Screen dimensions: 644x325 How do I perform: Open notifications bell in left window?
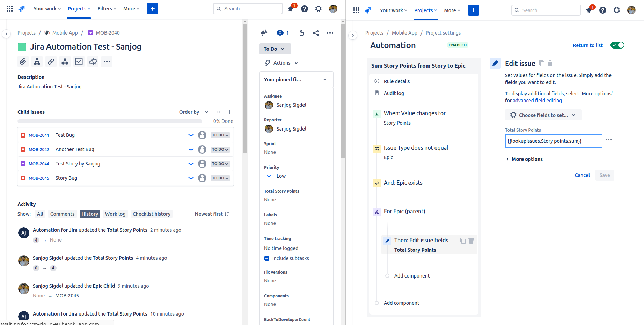pyautogui.click(x=291, y=9)
